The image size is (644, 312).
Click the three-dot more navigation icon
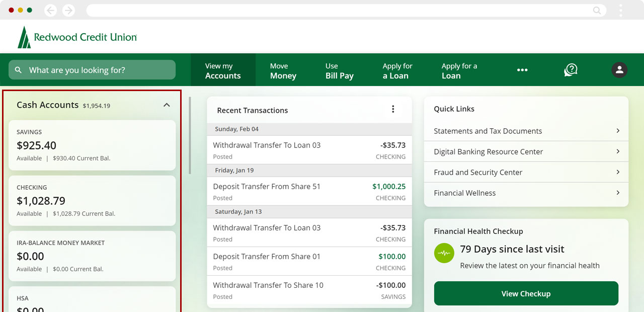522,70
